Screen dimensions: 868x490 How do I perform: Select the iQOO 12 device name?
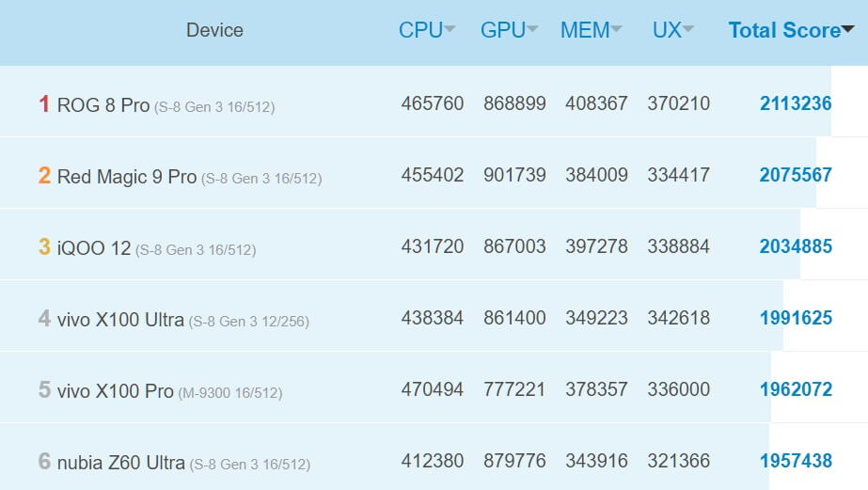click(x=94, y=247)
